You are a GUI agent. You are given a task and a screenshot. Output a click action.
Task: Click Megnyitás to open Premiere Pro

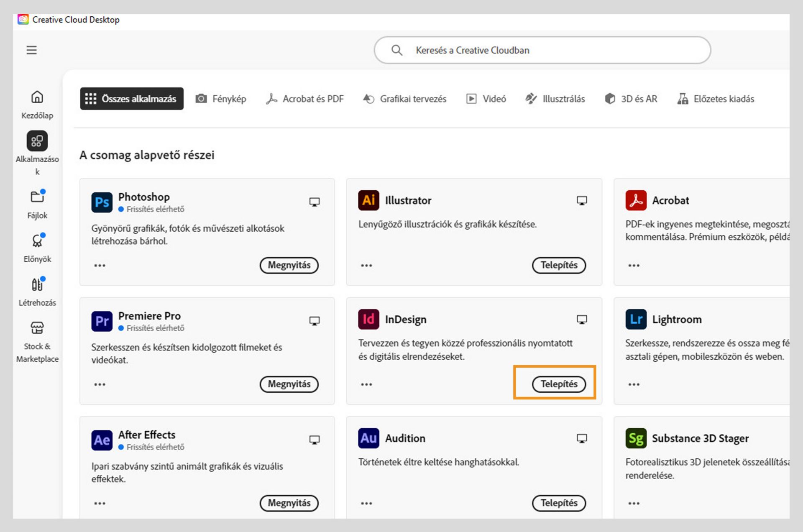coord(289,384)
